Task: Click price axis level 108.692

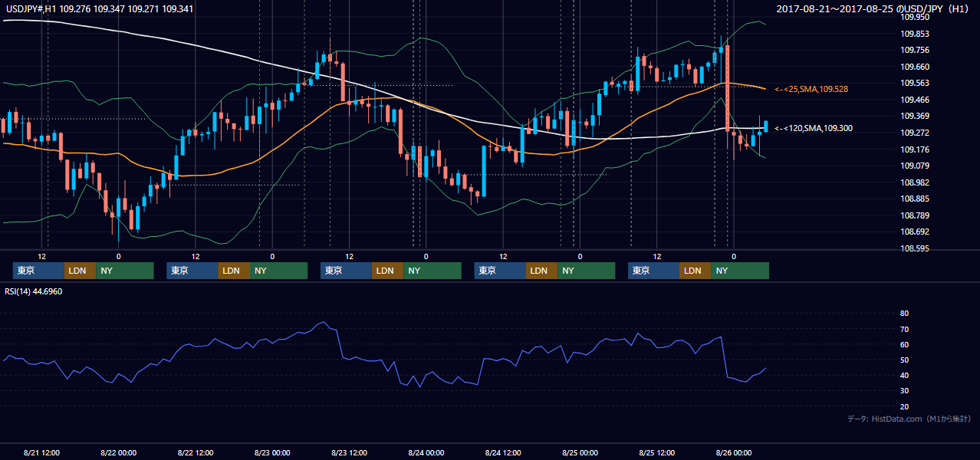Action: point(915,232)
